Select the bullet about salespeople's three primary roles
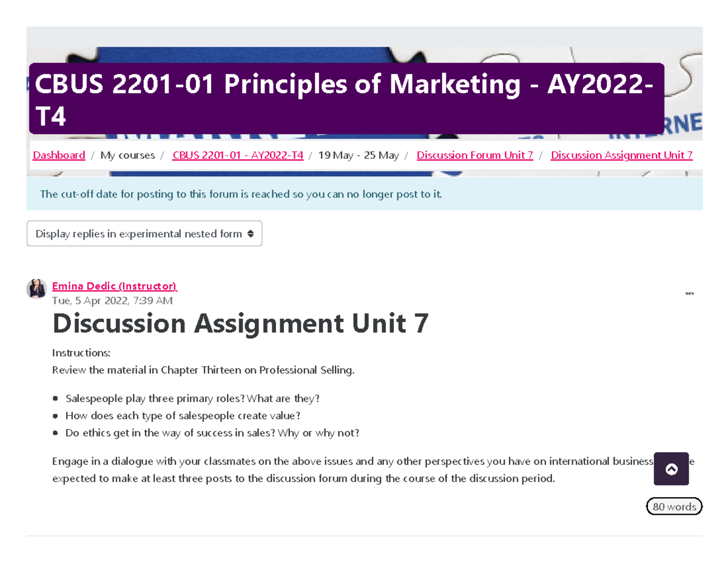The height and width of the screenshot is (562, 728). pos(192,398)
